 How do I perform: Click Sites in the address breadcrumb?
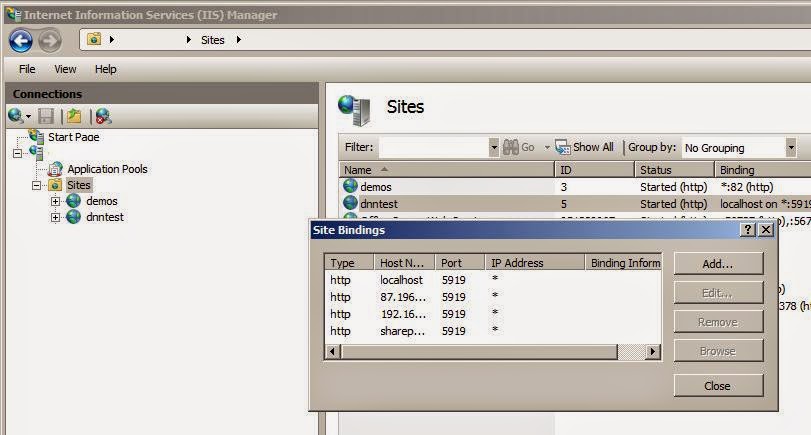coord(213,40)
